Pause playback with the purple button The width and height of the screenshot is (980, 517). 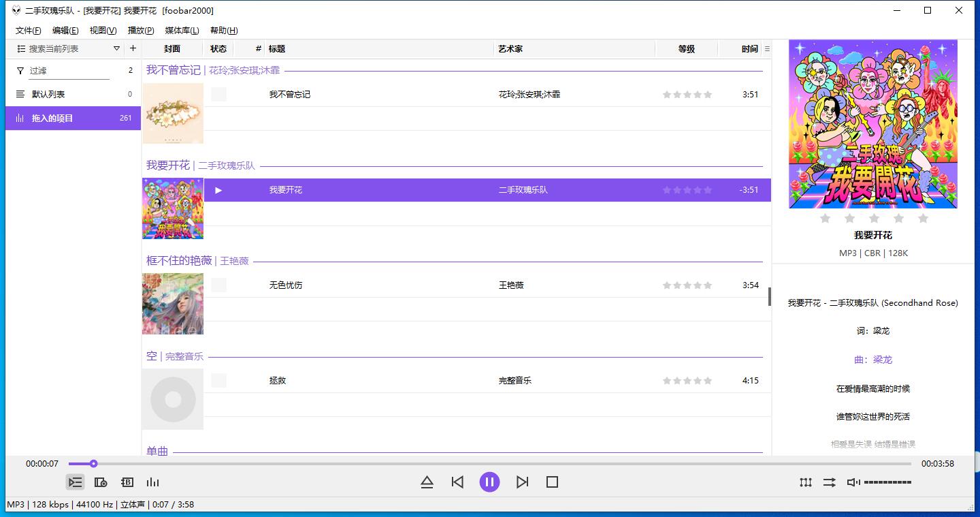489,482
